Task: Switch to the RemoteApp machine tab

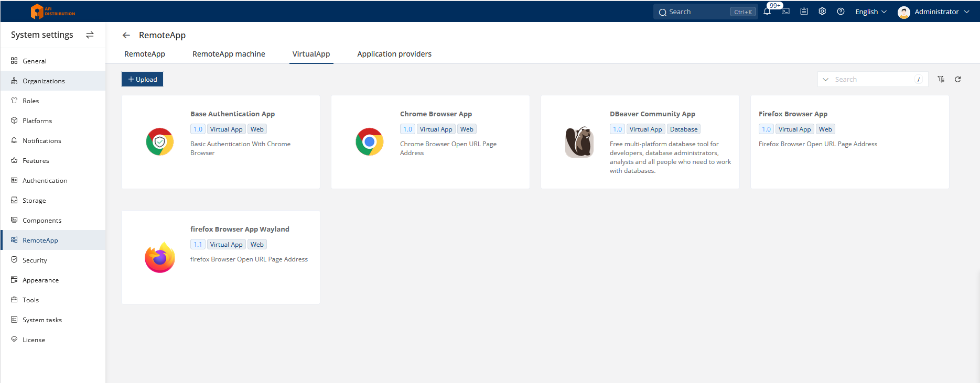Action: coord(229,54)
